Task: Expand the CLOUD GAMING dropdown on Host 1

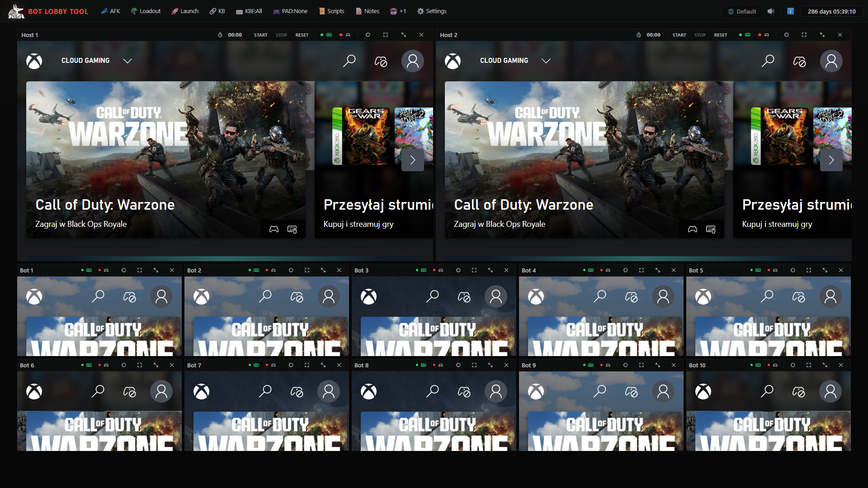Action: pyautogui.click(x=128, y=61)
